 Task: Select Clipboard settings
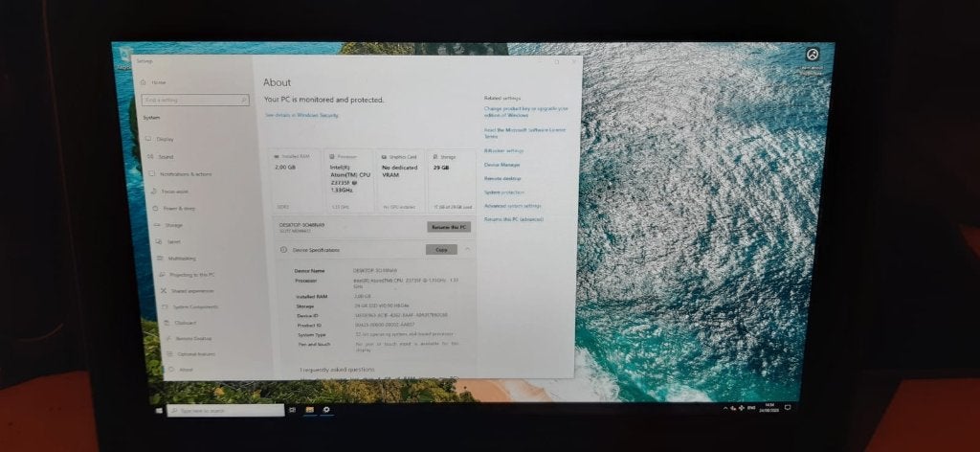coord(181,323)
